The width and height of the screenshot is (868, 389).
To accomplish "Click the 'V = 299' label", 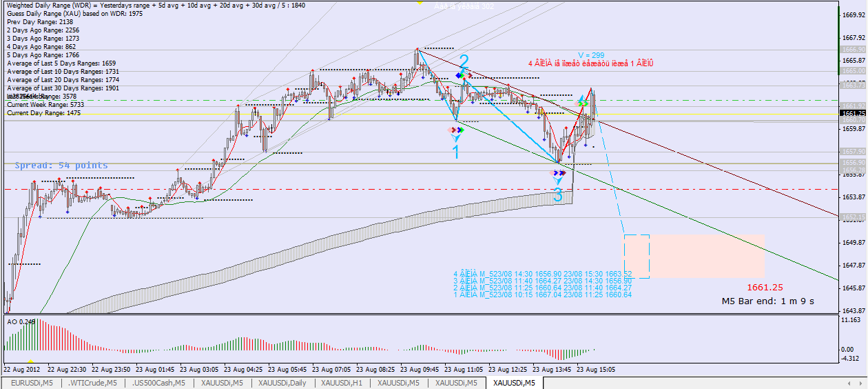I will tap(591, 55).
